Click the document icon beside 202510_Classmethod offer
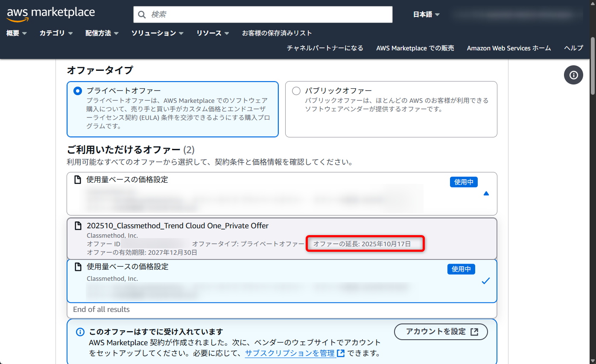The height and width of the screenshot is (364, 596). tap(78, 226)
